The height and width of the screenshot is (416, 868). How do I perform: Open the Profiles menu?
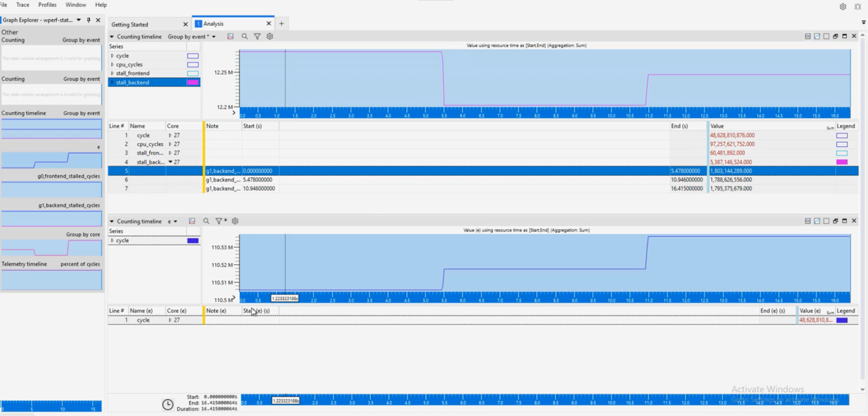47,5
